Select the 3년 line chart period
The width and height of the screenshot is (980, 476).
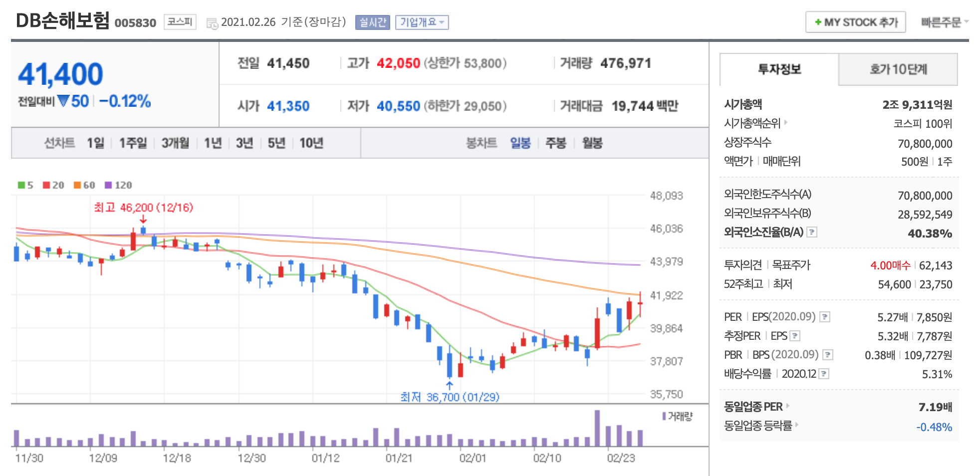point(245,143)
